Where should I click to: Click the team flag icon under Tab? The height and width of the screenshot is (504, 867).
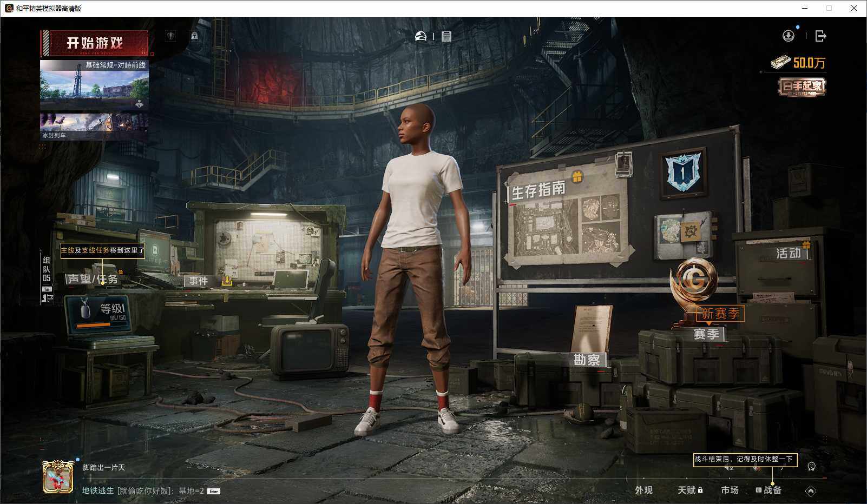pyautogui.click(x=47, y=298)
